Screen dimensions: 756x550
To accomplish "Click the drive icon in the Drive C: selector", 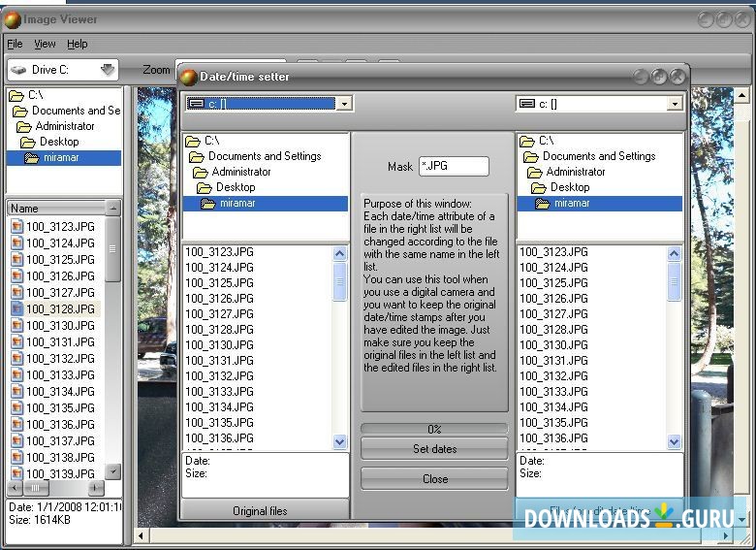I will coord(18,70).
